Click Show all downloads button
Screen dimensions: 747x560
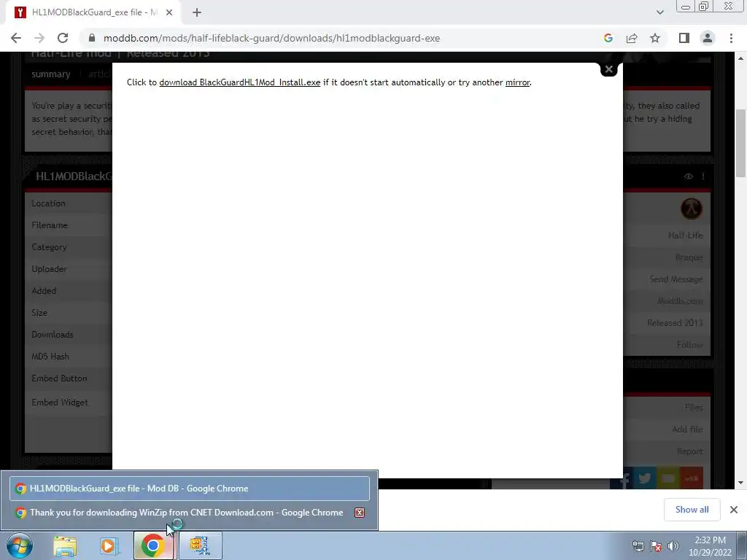(x=692, y=510)
